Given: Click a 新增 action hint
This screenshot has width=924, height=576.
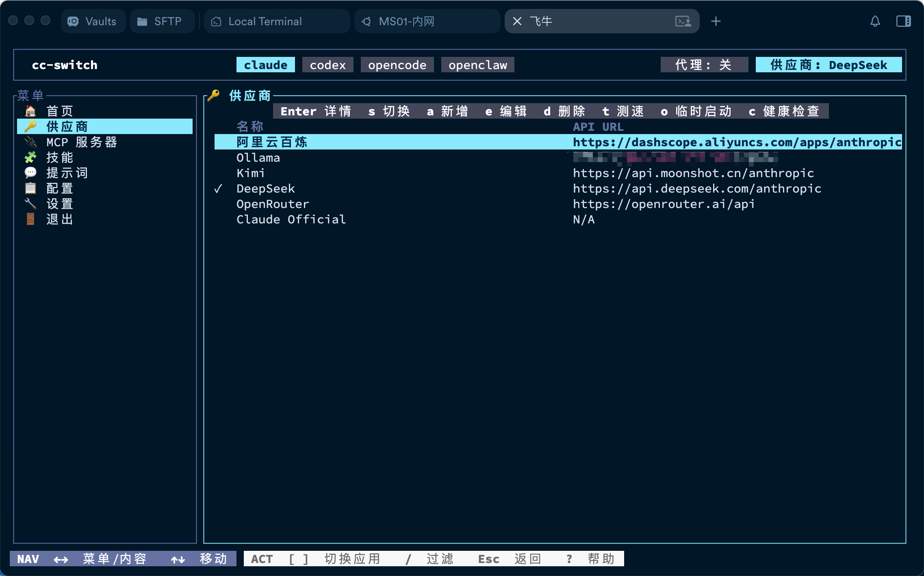Looking at the screenshot, I should [x=447, y=111].
